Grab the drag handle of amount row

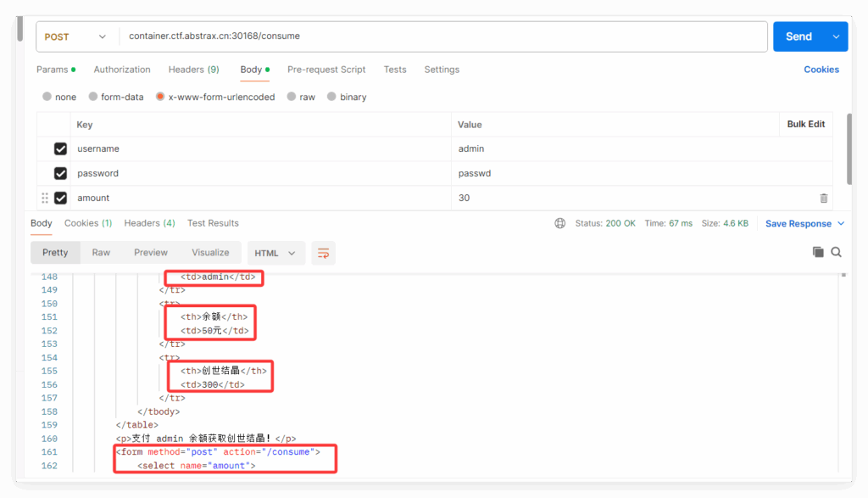pos(45,198)
